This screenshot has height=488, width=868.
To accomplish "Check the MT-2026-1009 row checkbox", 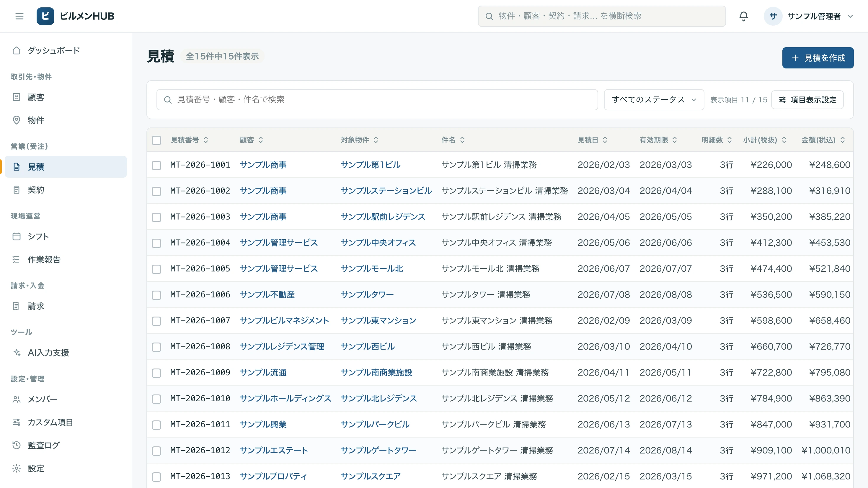I will click(x=156, y=373).
